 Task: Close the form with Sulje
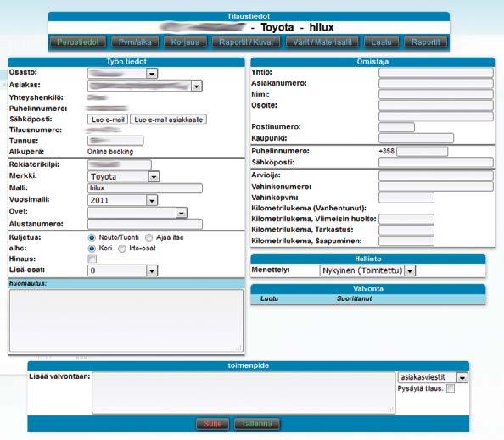[212, 424]
